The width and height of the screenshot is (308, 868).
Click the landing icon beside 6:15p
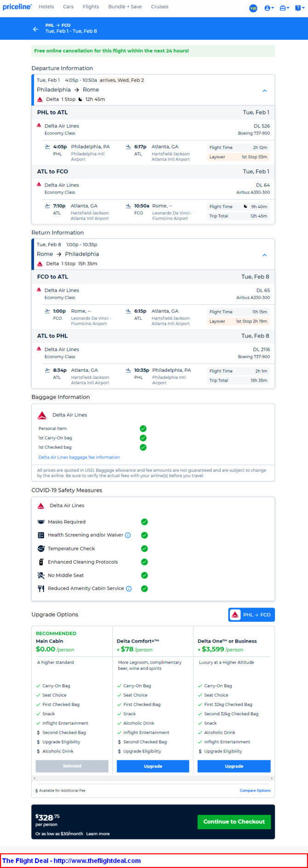coord(128,312)
